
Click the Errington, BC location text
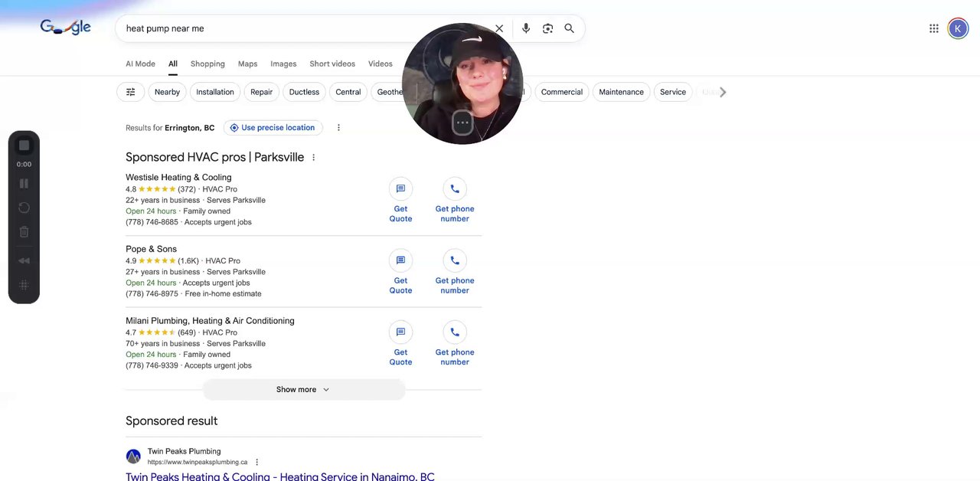[189, 128]
